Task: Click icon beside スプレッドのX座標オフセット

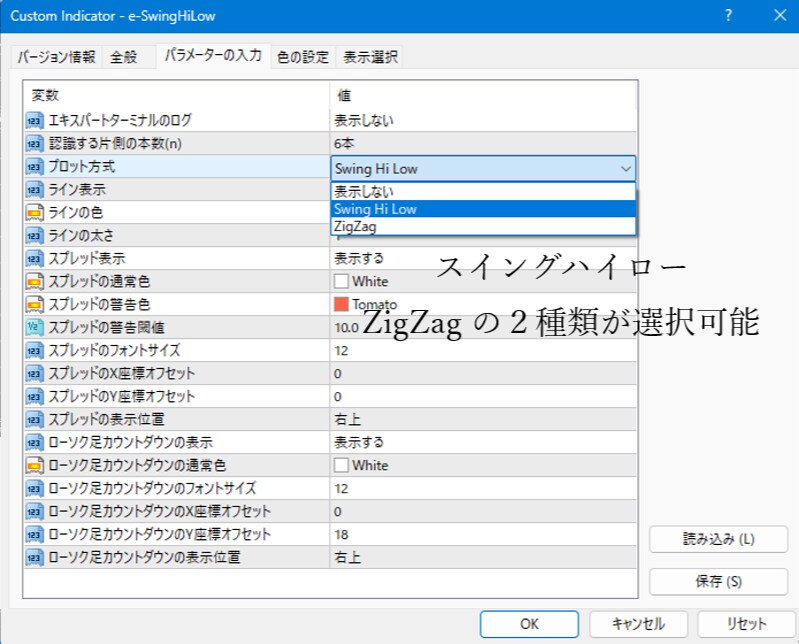Action: [x=34, y=373]
